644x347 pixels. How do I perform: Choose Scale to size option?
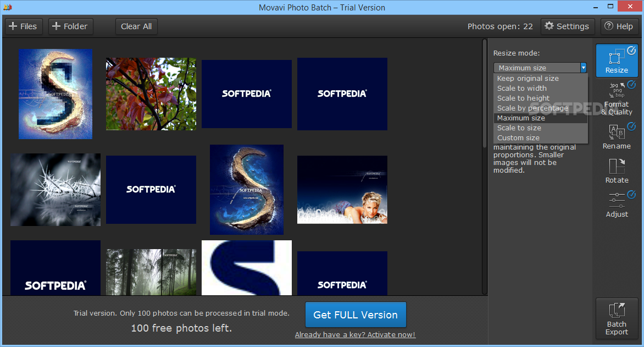point(541,128)
